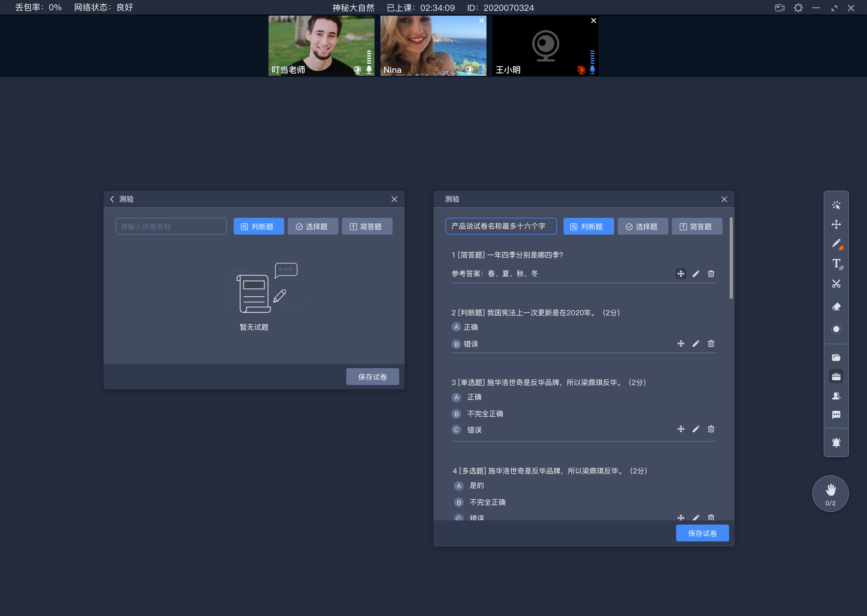The width and height of the screenshot is (867, 616).
Task: Click the scissors/cut tool in sidebar
Action: click(837, 283)
